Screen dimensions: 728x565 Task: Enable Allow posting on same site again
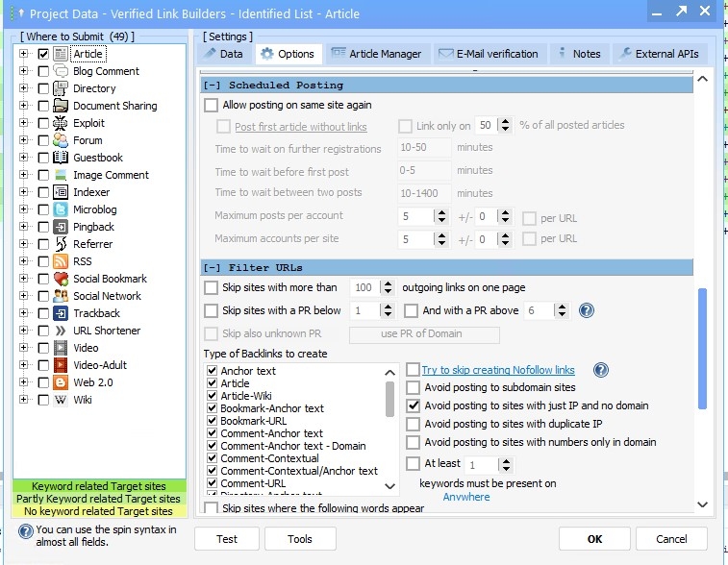[212, 105]
